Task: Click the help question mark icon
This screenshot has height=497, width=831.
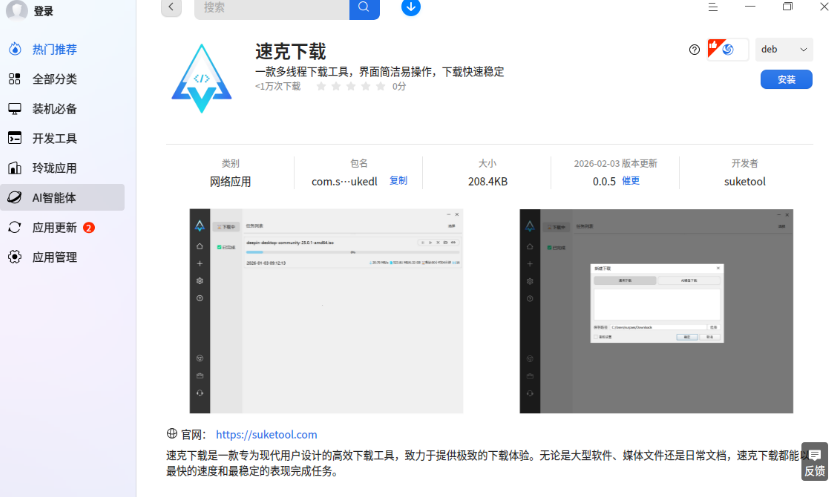Action: pyautogui.click(x=694, y=50)
